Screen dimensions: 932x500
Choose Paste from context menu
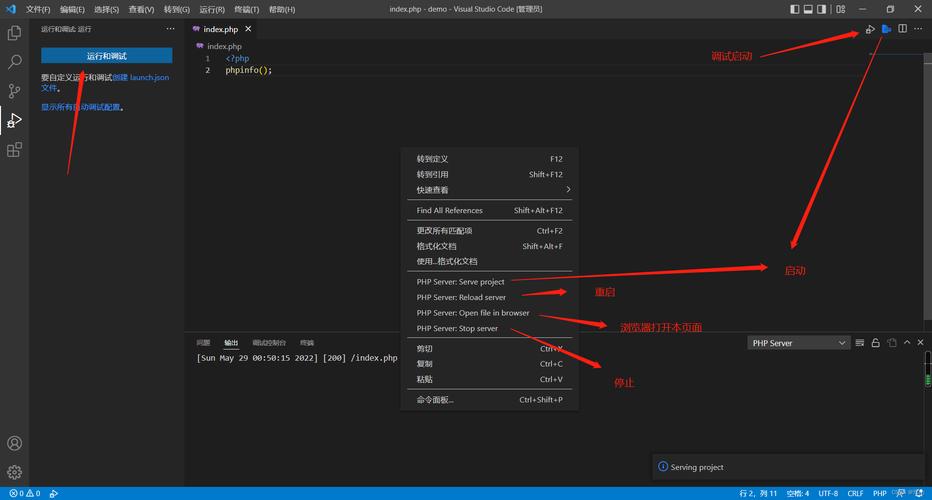(x=490, y=379)
